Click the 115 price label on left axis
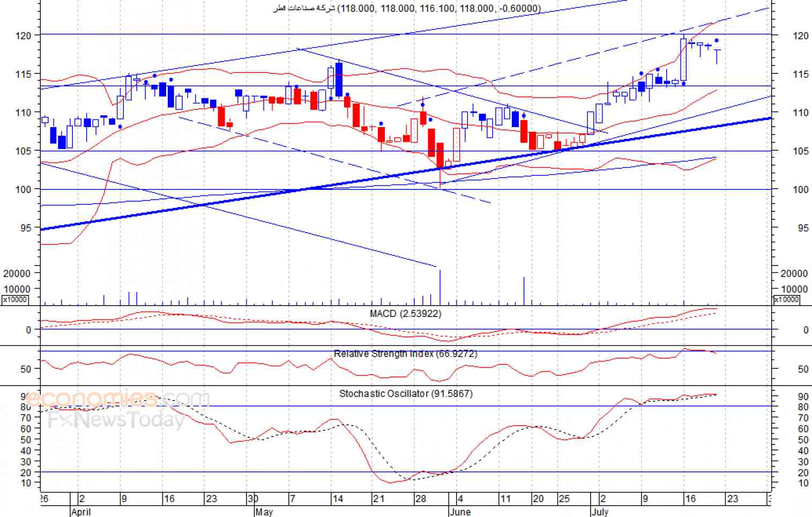Screen dimensions: 812x517 24,74
